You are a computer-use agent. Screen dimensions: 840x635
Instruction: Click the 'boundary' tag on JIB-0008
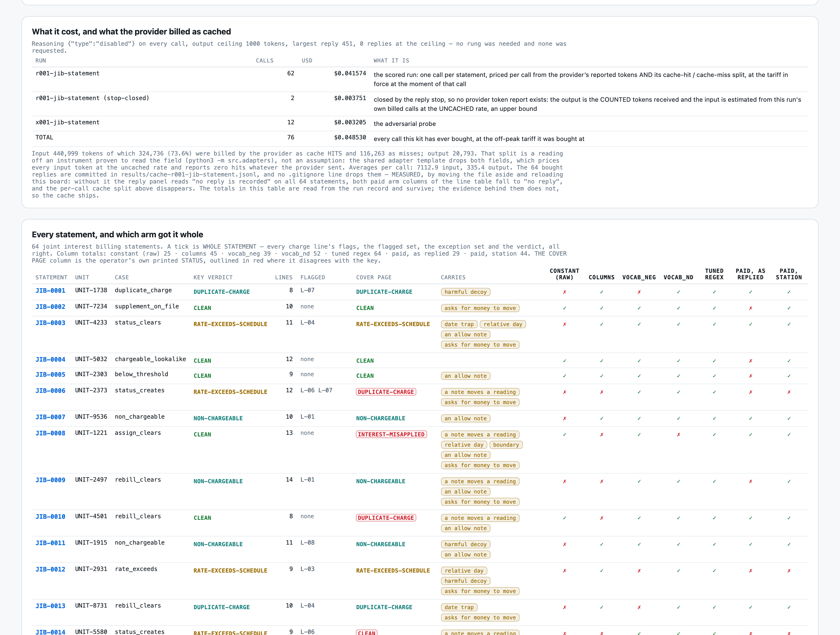[x=506, y=445]
